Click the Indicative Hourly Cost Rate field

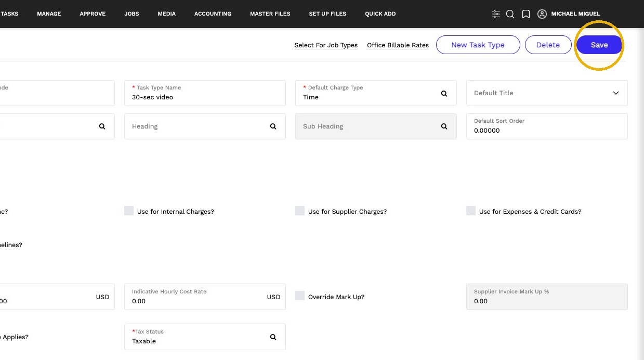(x=205, y=297)
